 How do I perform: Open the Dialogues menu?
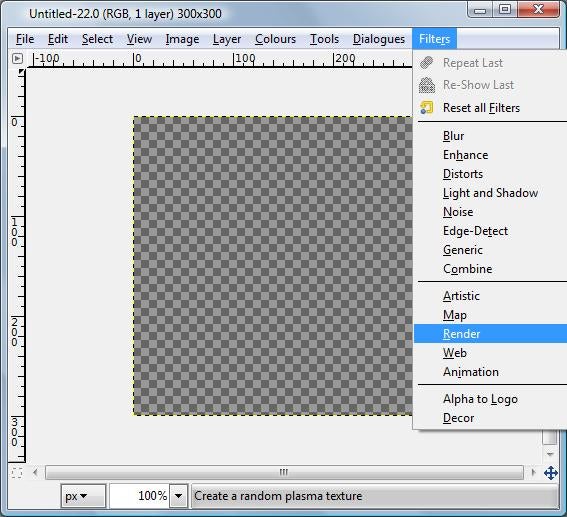point(379,39)
